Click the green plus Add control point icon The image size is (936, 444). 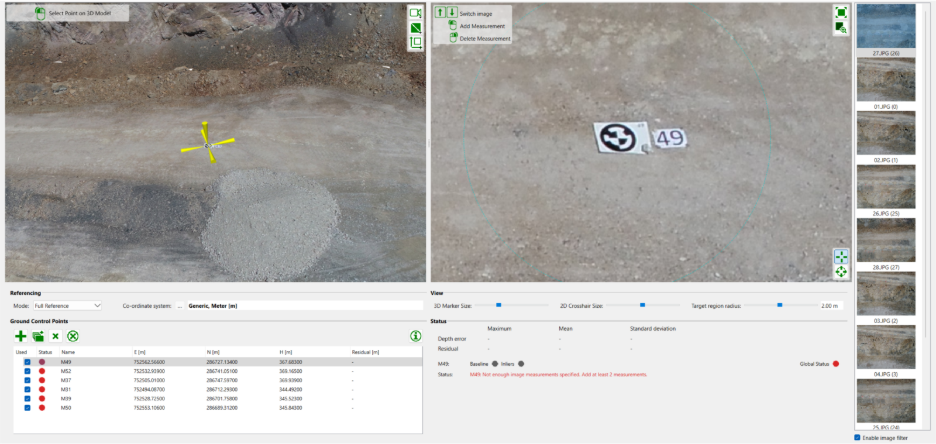pos(21,337)
